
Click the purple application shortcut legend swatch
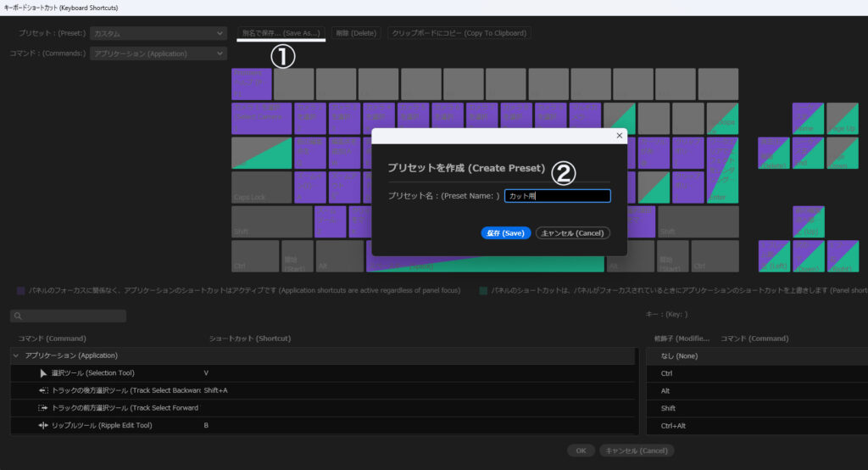tap(20, 290)
